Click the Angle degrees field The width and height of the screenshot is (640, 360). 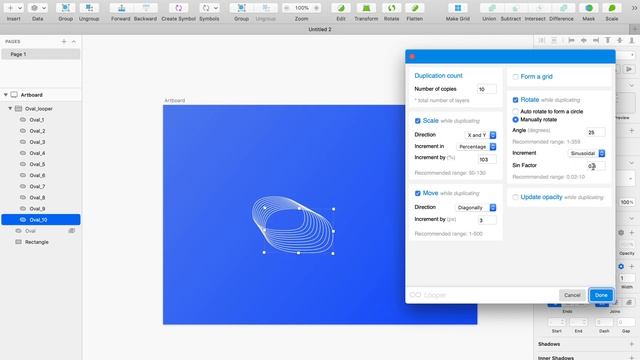tap(596, 132)
